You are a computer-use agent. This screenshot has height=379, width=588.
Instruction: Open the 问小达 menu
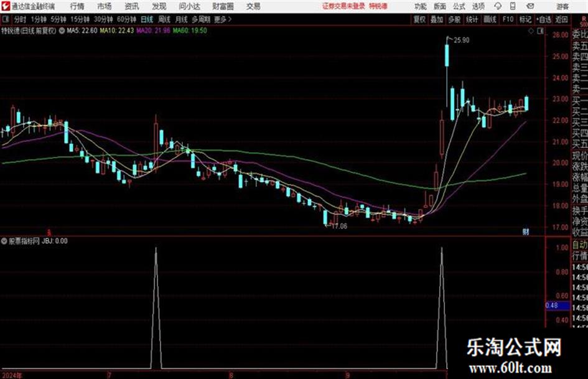point(189,6)
